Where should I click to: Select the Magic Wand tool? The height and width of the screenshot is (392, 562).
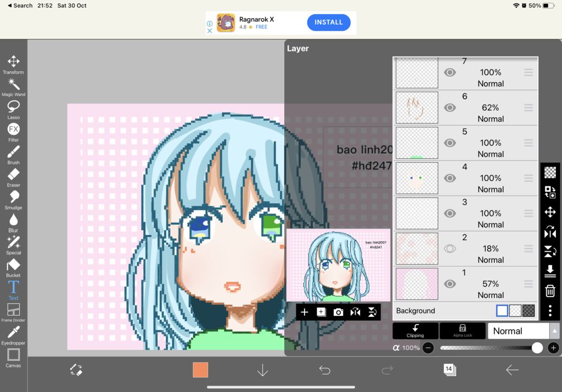click(13, 87)
